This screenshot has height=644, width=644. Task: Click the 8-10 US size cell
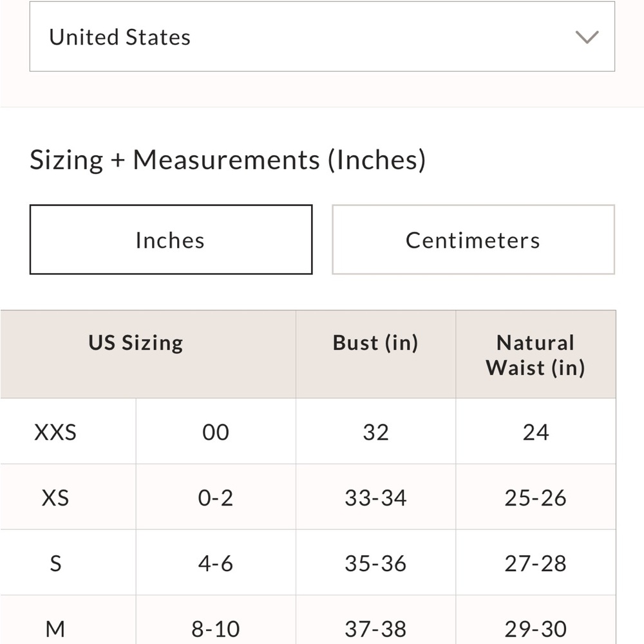[216, 620]
